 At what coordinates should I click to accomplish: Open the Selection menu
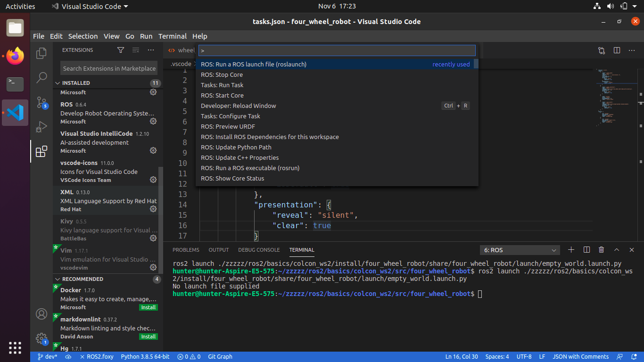point(83,36)
